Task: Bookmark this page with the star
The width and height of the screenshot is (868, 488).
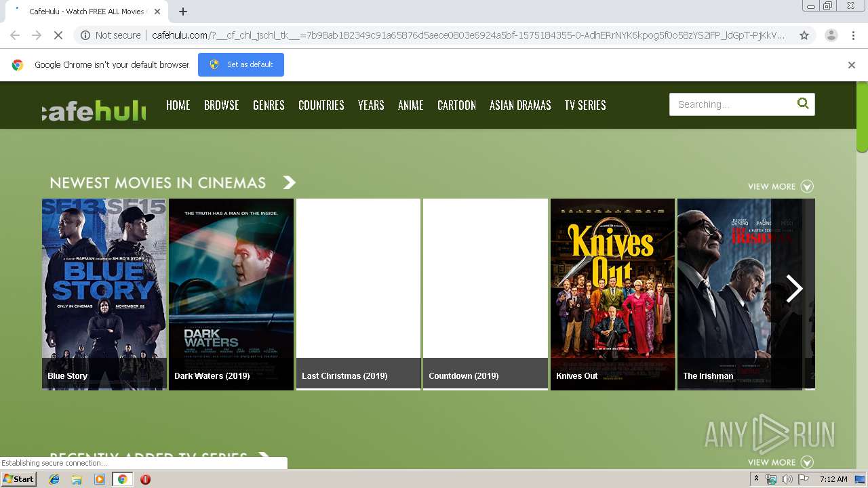Action: pyautogui.click(x=804, y=35)
